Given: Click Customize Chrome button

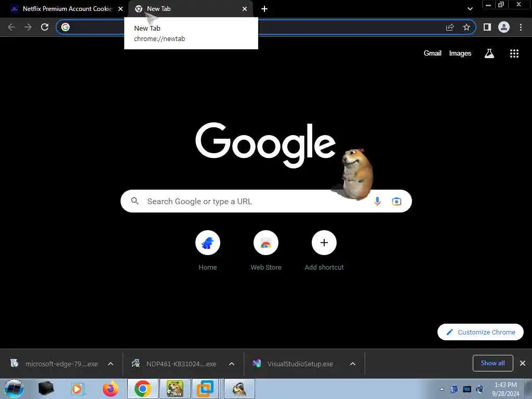Looking at the screenshot, I should [x=481, y=332].
